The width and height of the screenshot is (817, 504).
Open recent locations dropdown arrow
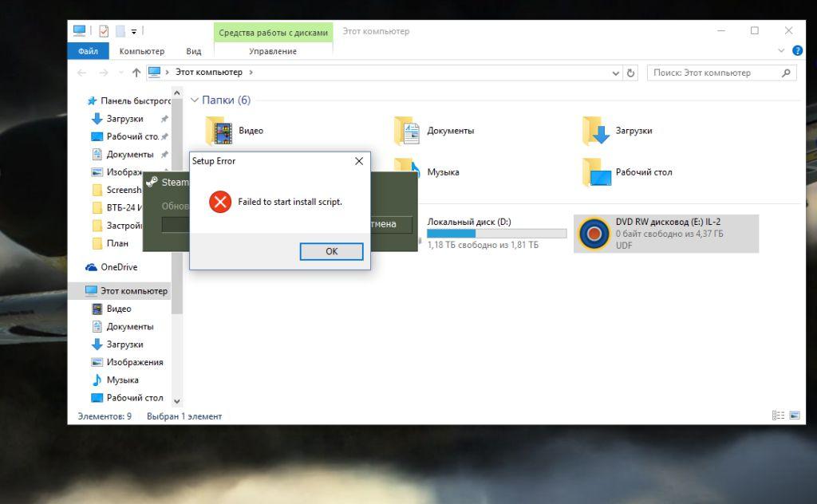(x=121, y=73)
